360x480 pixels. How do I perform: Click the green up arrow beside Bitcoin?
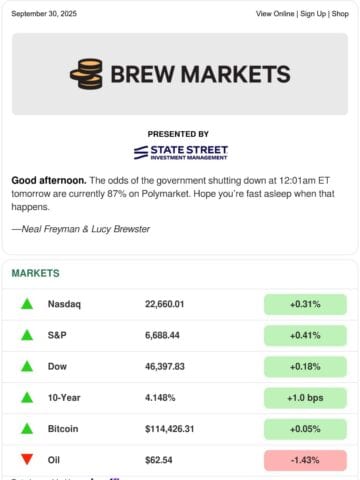pos(27,429)
